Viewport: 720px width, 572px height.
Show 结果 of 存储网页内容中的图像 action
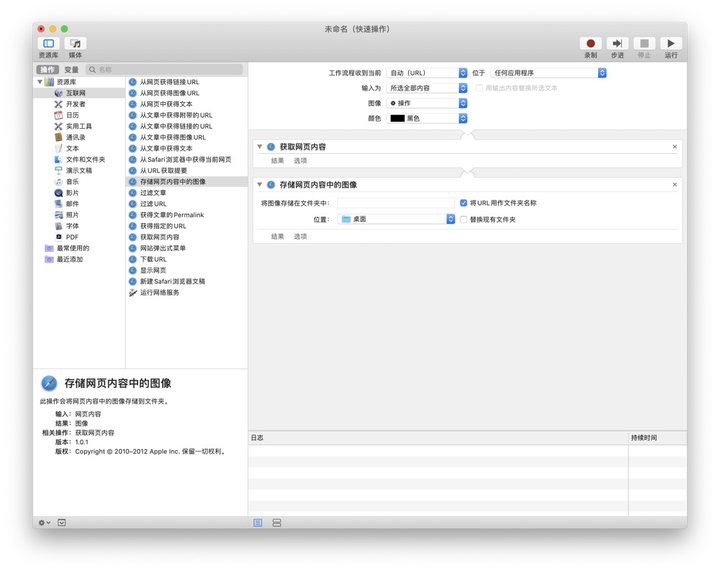pos(277,236)
